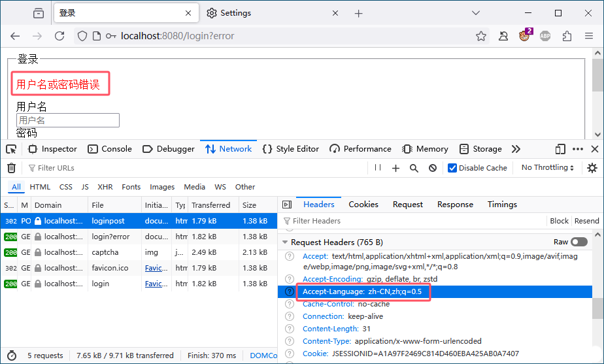
Task: Clear network log with trash icon
Action: [x=12, y=168]
